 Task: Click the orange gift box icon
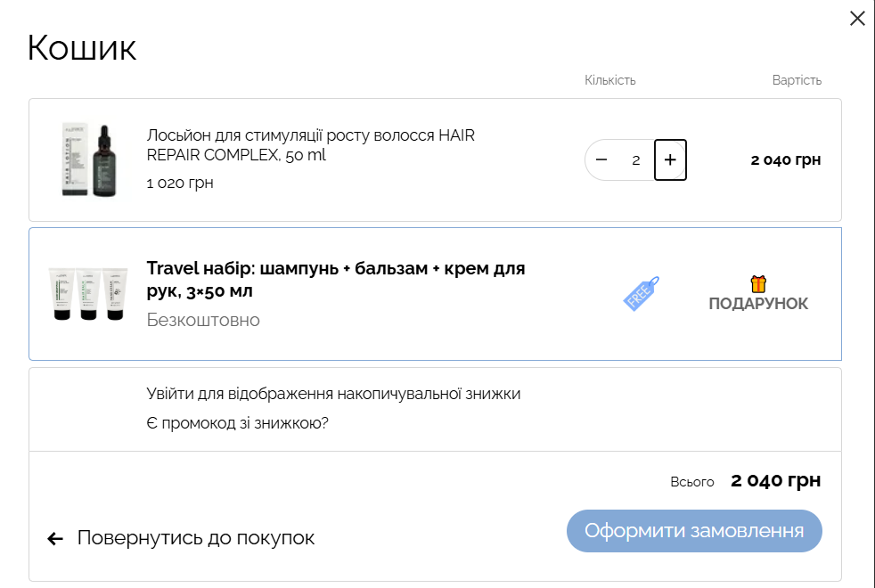[758, 284]
